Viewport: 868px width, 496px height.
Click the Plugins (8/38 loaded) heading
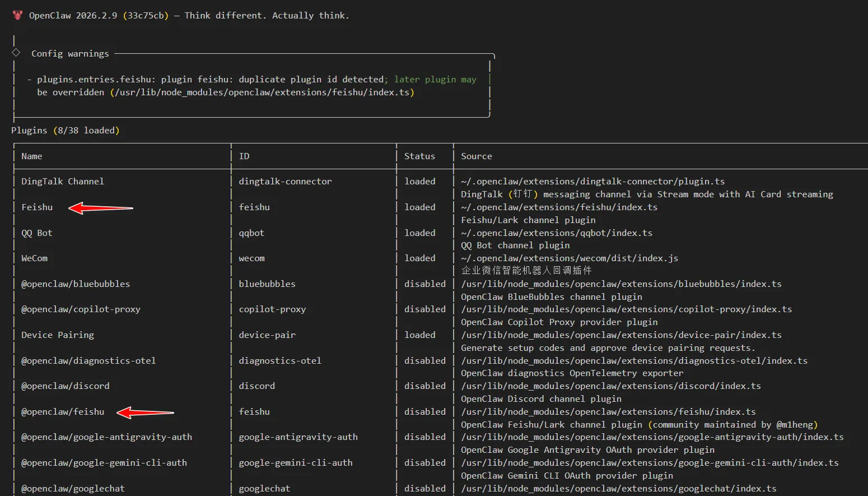66,131
